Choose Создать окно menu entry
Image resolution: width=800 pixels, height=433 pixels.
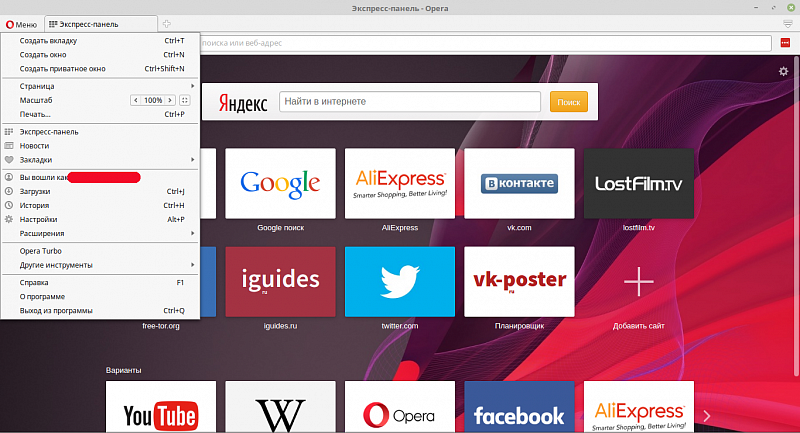pyautogui.click(x=100, y=55)
